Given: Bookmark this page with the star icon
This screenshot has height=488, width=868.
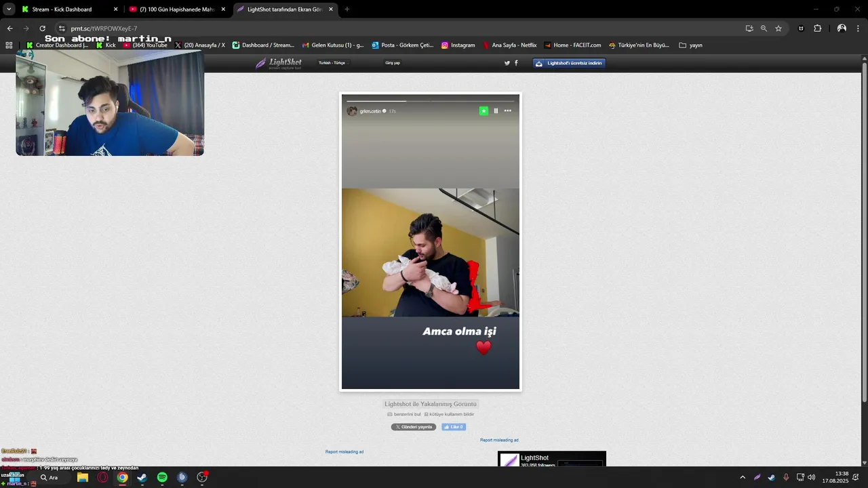Looking at the screenshot, I should pos(778,28).
